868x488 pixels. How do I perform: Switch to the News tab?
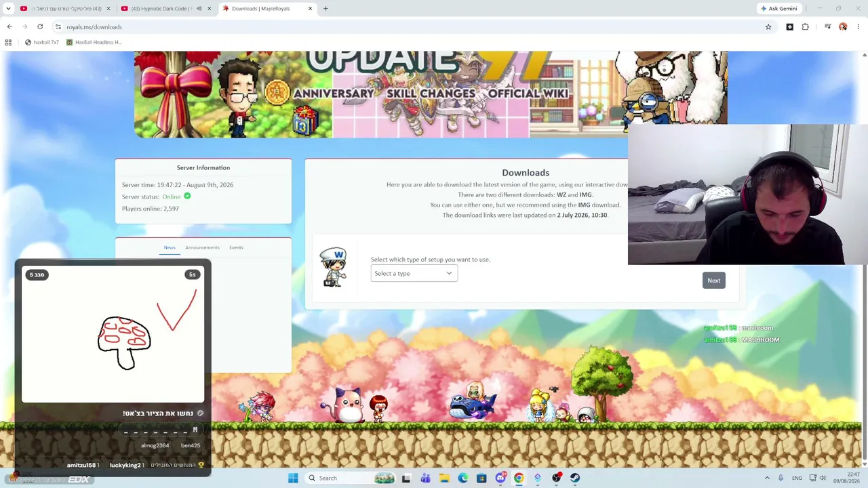[x=170, y=247]
